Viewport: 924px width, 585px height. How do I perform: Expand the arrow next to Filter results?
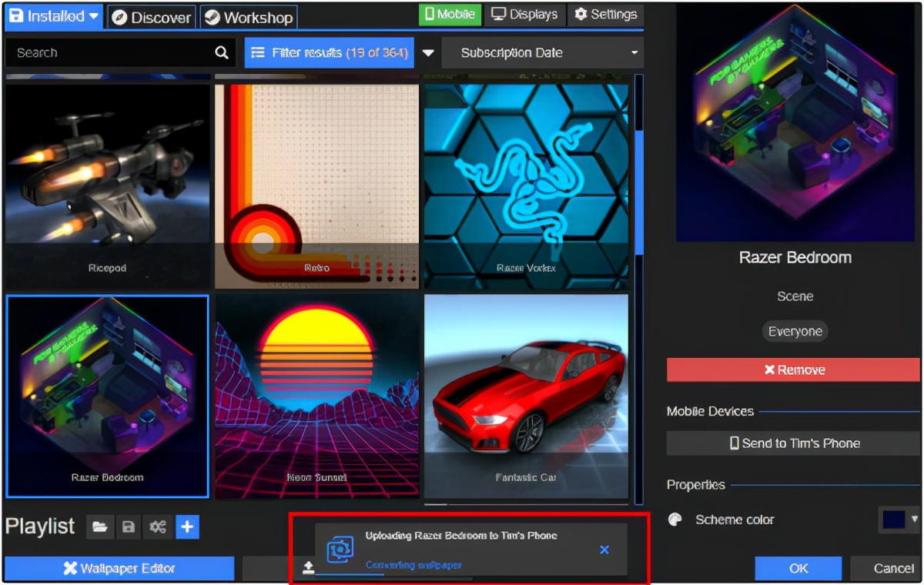pos(428,53)
